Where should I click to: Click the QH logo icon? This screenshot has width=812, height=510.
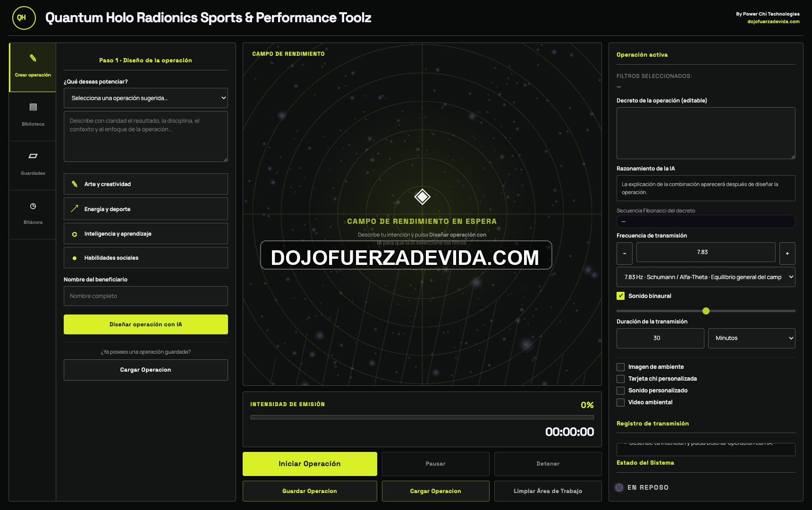tap(24, 18)
